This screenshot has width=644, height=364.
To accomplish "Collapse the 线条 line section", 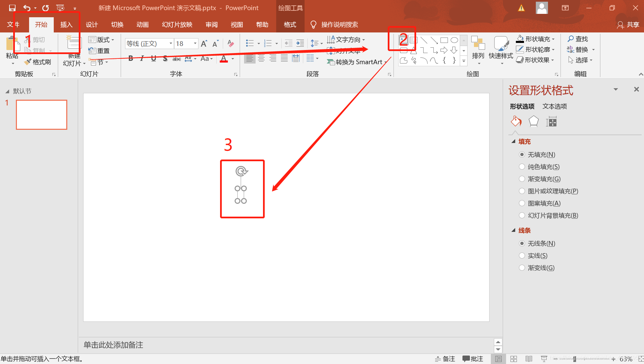I will click(x=514, y=230).
